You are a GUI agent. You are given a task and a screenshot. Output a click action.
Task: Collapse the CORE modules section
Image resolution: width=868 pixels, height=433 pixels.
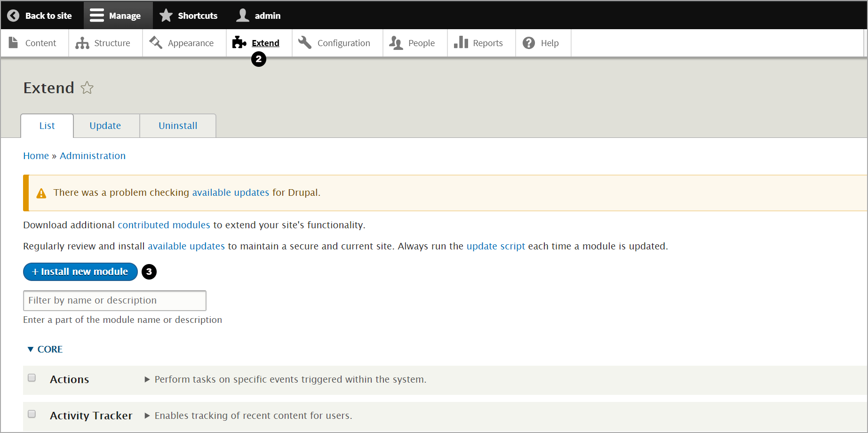click(x=45, y=349)
